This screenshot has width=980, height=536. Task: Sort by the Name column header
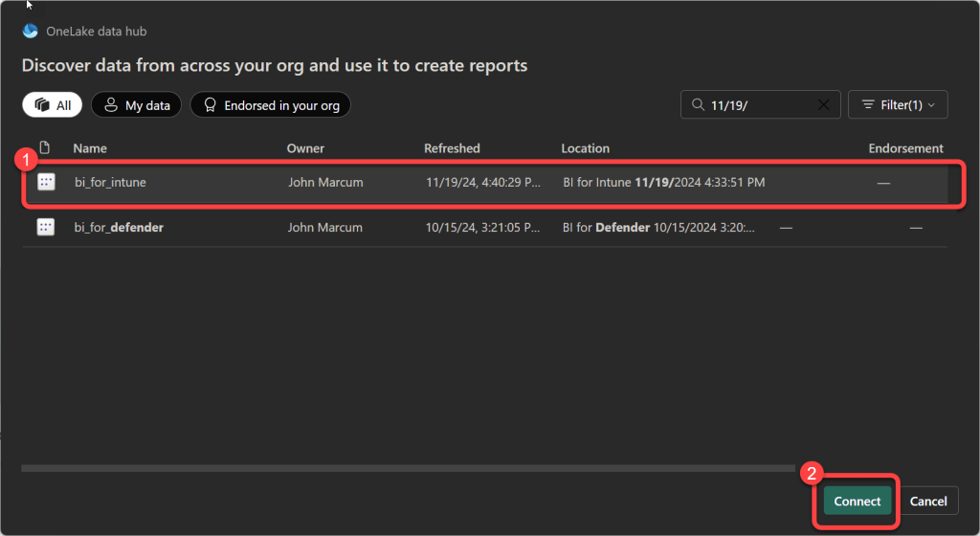pyautogui.click(x=90, y=148)
